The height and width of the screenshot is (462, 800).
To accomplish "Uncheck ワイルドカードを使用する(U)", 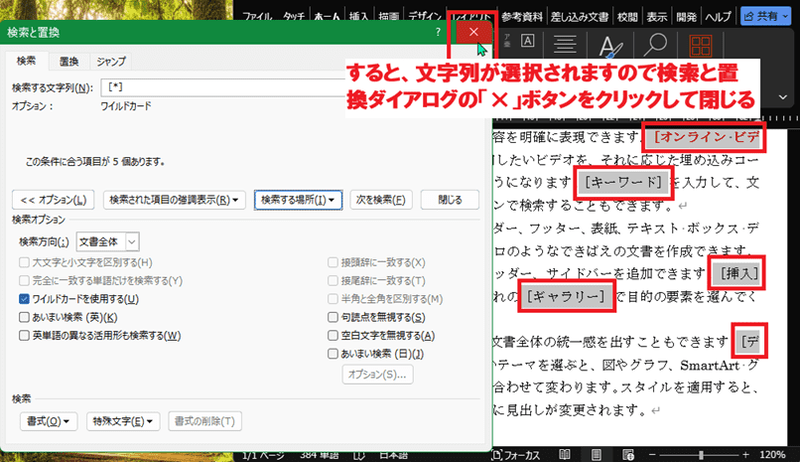I will tap(24, 299).
